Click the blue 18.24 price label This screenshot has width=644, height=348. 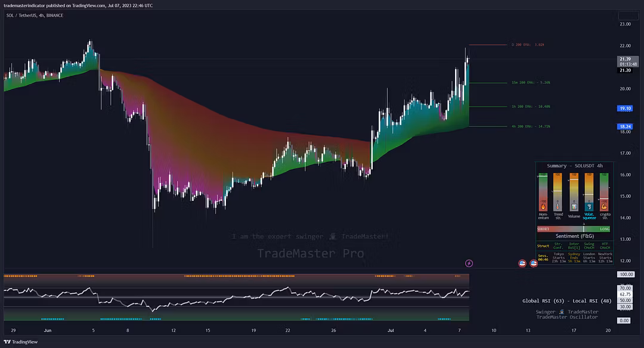click(x=625, y=126)
